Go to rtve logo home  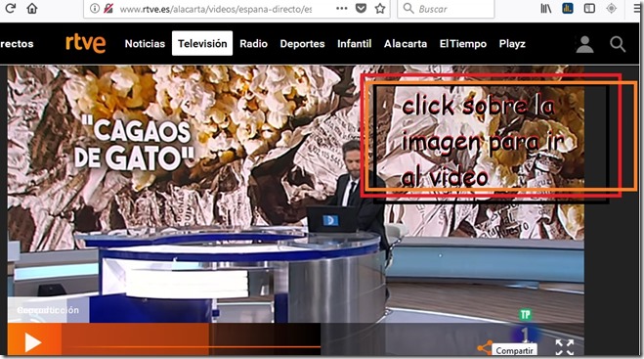pyautogui.click(x=85, y=43)
